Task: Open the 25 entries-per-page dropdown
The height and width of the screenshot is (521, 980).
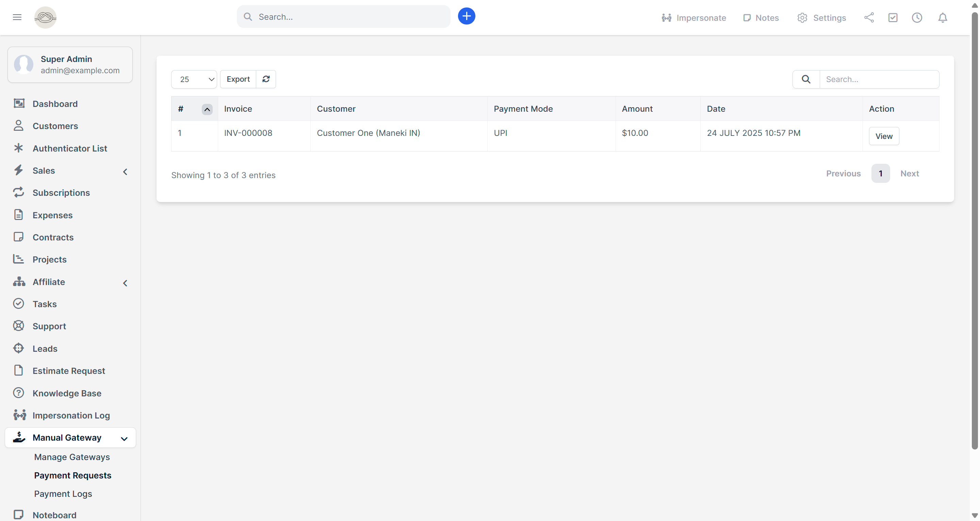Action: click(194, 79)
